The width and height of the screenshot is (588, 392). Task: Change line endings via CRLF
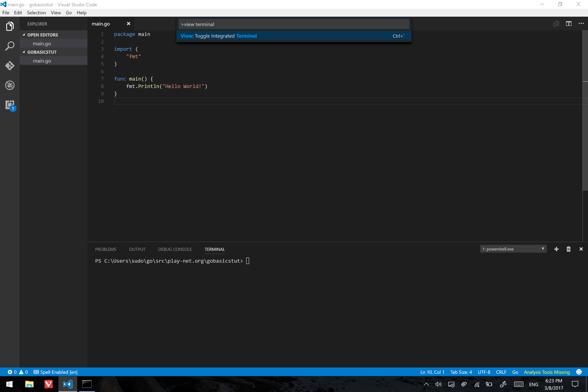501,372
